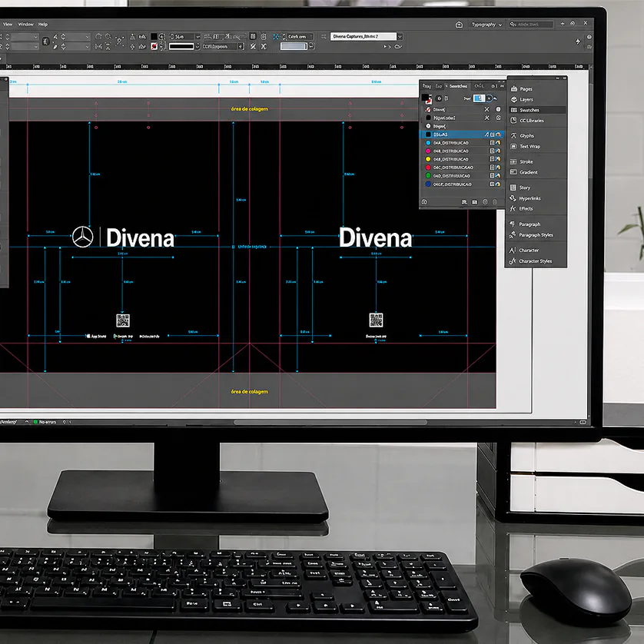Click the Tint value field in Swatches
This screenshot has width=644, height=644.
[479, 98]
